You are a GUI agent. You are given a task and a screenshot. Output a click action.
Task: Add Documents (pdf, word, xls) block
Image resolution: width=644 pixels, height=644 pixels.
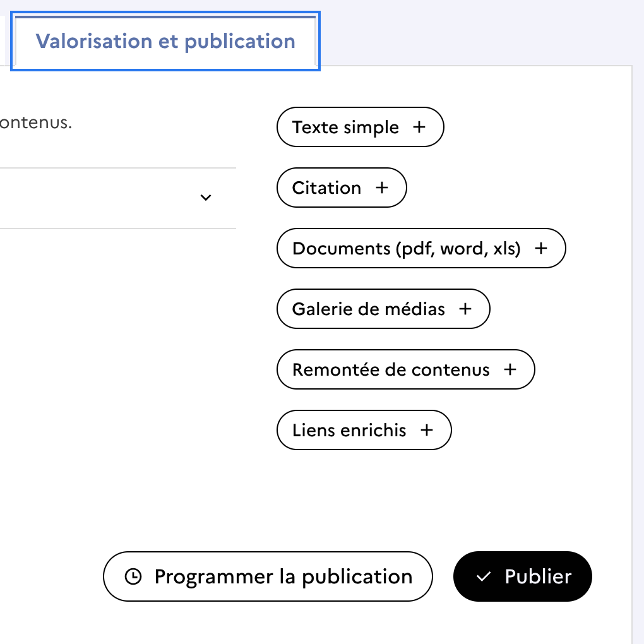[x=407, y=248]
